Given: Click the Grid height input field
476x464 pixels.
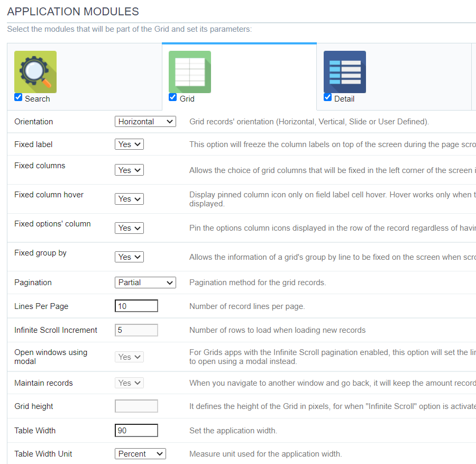Looking at the screenshot, I should [136, 405].
